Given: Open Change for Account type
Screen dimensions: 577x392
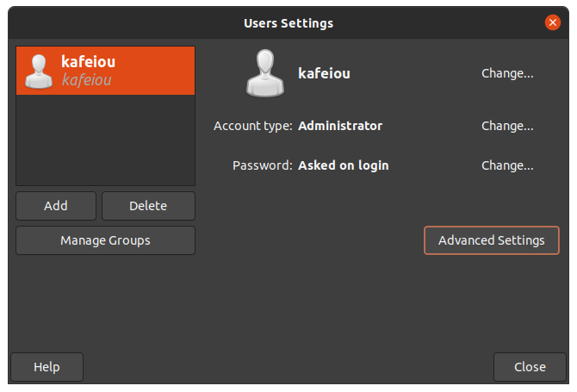Looking at the screenshot, I should [x=507, y=126].
